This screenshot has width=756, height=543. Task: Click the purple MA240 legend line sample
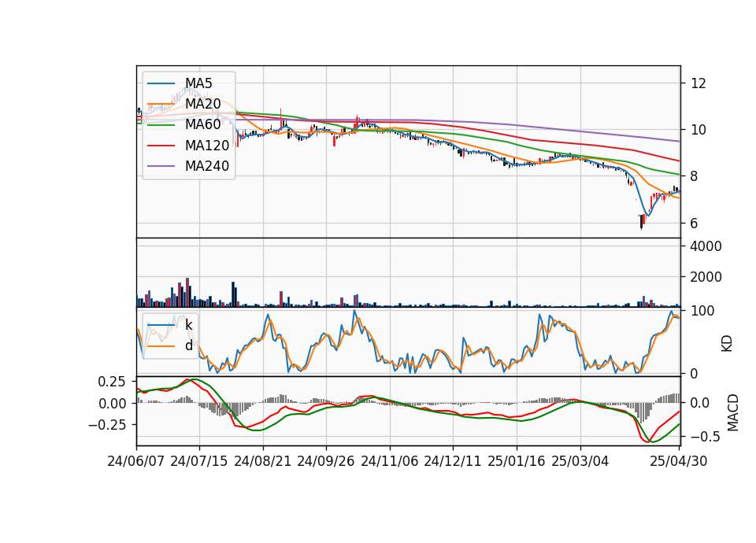point(161,167)
